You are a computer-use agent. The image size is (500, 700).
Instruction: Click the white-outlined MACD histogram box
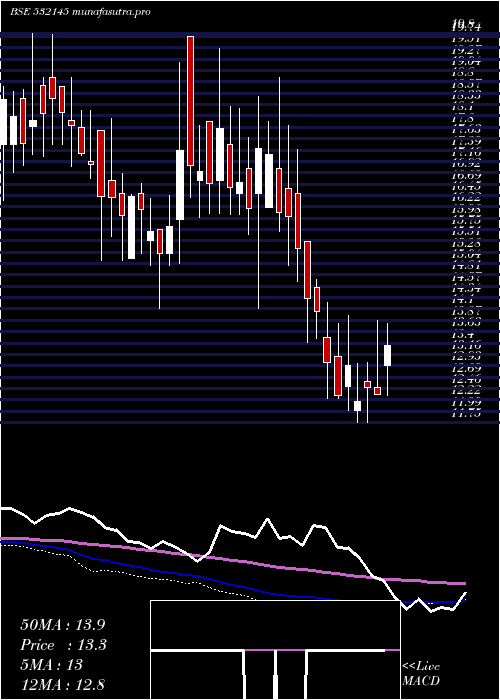click(x=275, y=650)
